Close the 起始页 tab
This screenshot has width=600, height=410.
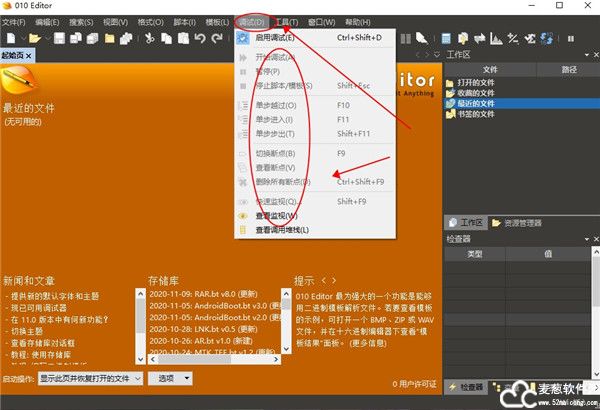(x=29, y=56)
